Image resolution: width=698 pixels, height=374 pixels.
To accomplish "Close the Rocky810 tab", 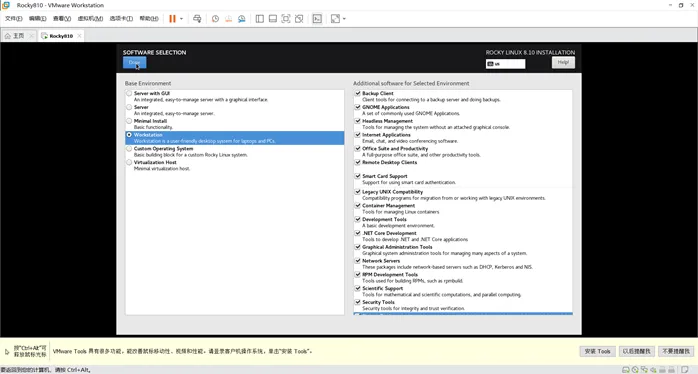I will coord(79,36).
